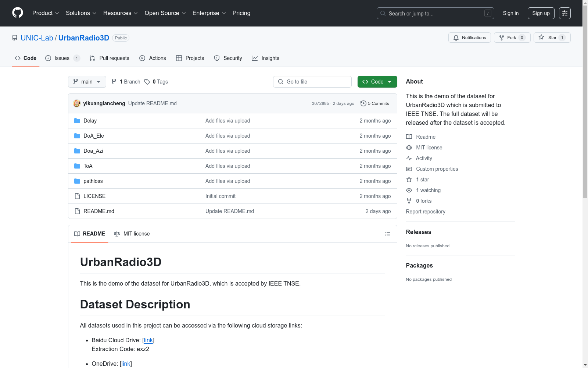Switch to the Code tab

click(x=25, y=58)
